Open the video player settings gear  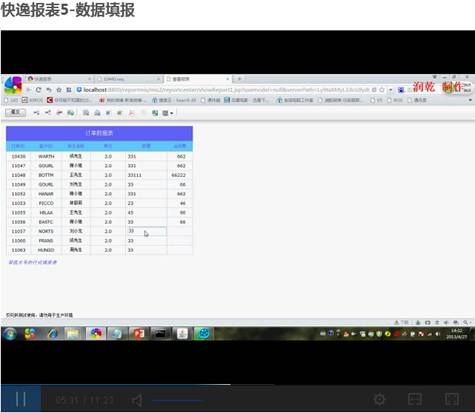[x=379, y=399]
